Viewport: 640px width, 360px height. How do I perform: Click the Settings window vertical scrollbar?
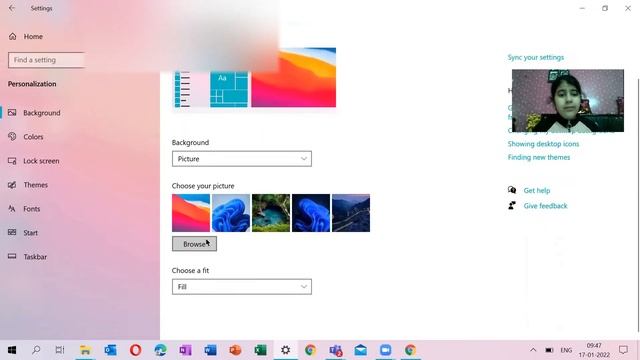point(638,204)
